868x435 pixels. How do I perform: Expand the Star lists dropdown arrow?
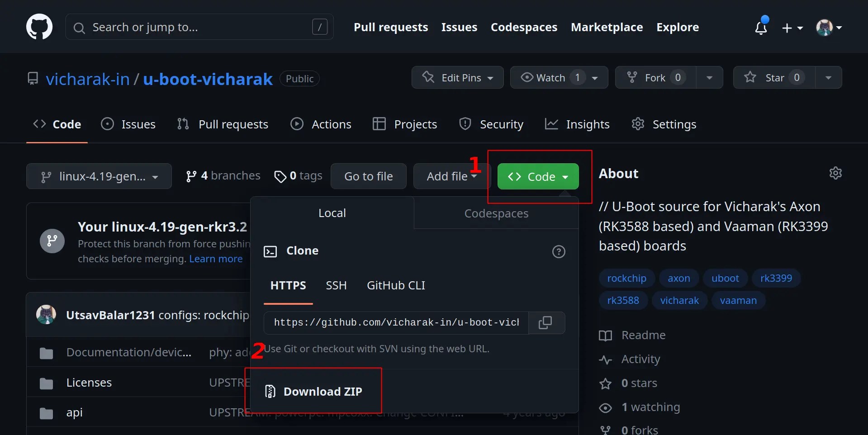[828, 77]
